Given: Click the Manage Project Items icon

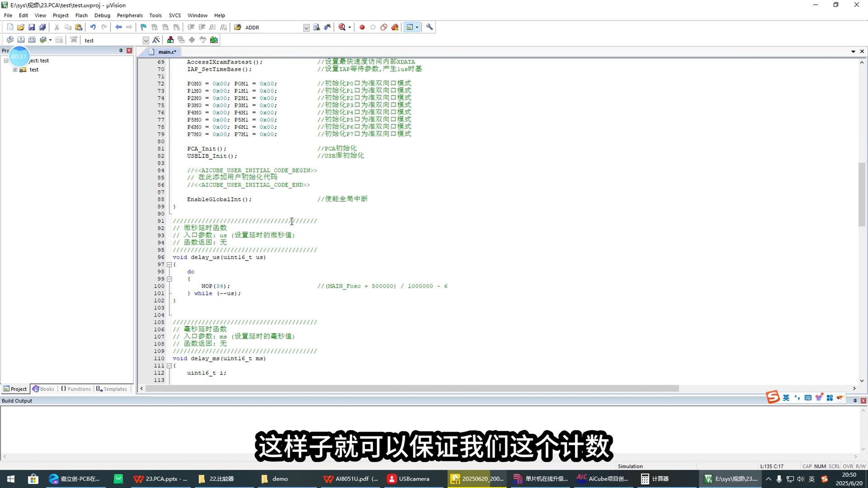Looking at the screenshot, I should click(170, 40).
